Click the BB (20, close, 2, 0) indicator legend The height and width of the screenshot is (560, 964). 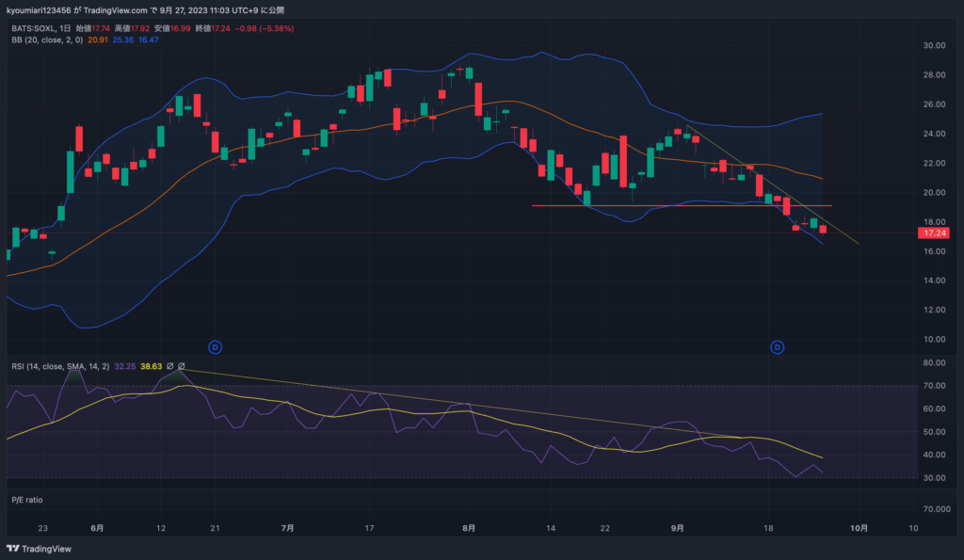tap(47, 40)
